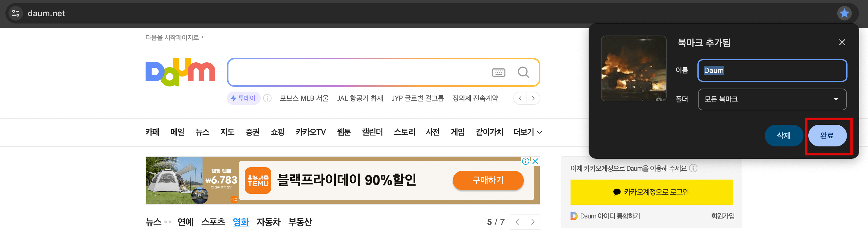This screenshot has height=235, width=868.
Task: Open 웹툰 menu item
Action: tap(344, 132)
